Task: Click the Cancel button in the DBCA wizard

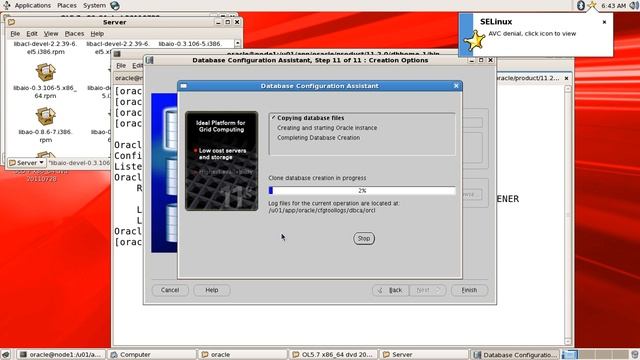Action: [x=170, y=290]
